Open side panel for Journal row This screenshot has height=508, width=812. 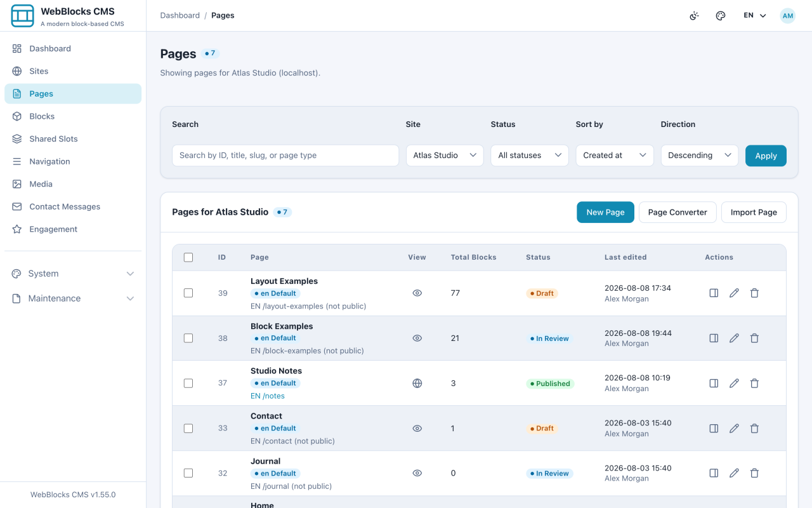coord(714,473)
